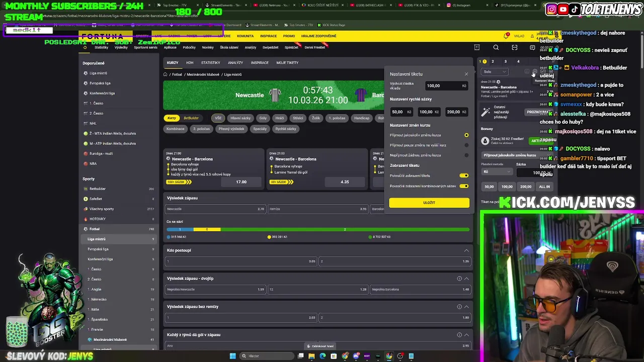The width and height of the screenshot is (644, 362).
Task: Toggle Pokročilé zobrazení kombinovaných sázek switch
Action: (x=464, y=187)
